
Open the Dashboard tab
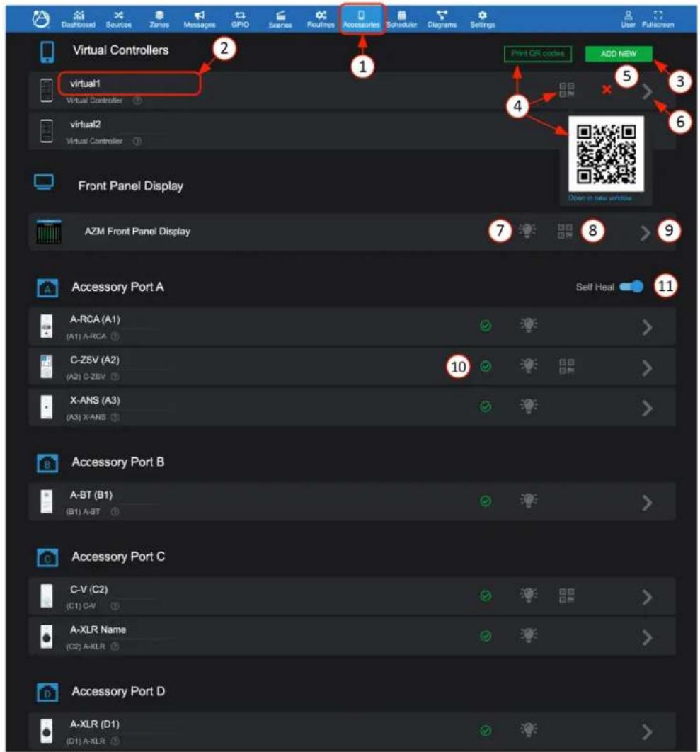click(x=78, y=19)
